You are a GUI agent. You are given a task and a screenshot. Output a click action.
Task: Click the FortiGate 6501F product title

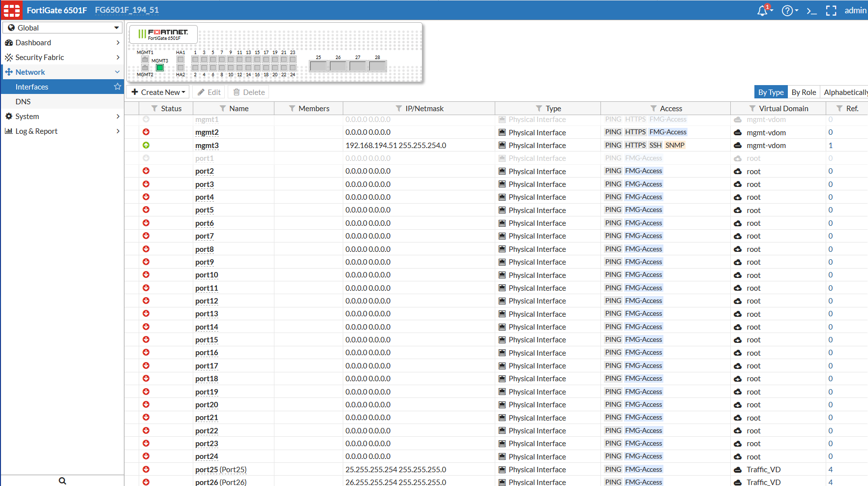point(57,10)
